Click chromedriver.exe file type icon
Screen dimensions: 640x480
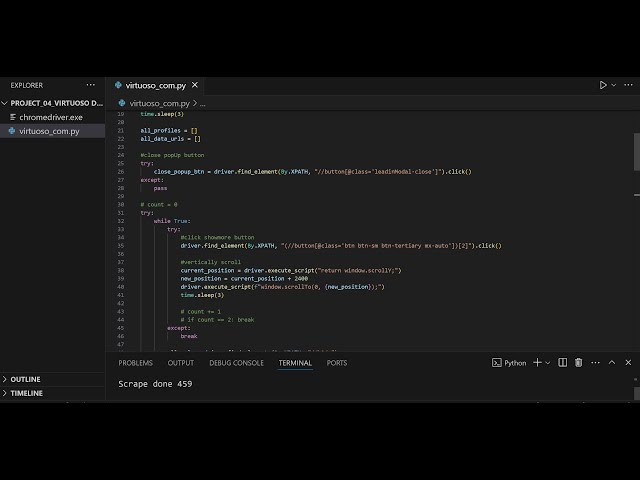tap(13, 117)
